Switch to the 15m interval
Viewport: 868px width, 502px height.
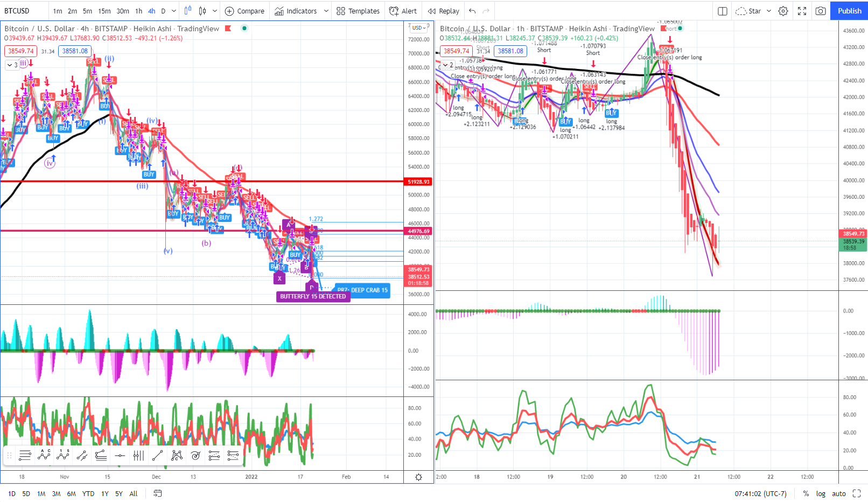tap(104, 11)
